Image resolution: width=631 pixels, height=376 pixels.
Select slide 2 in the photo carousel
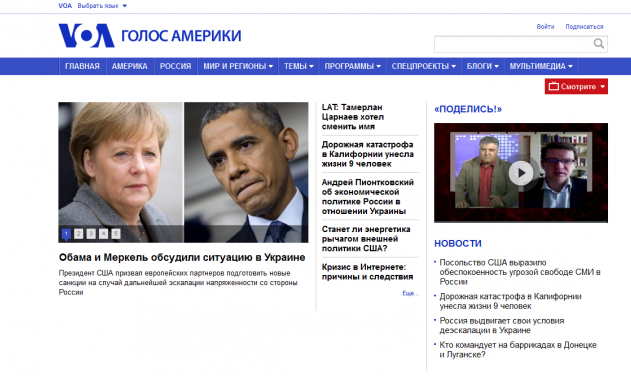point(78,233)
